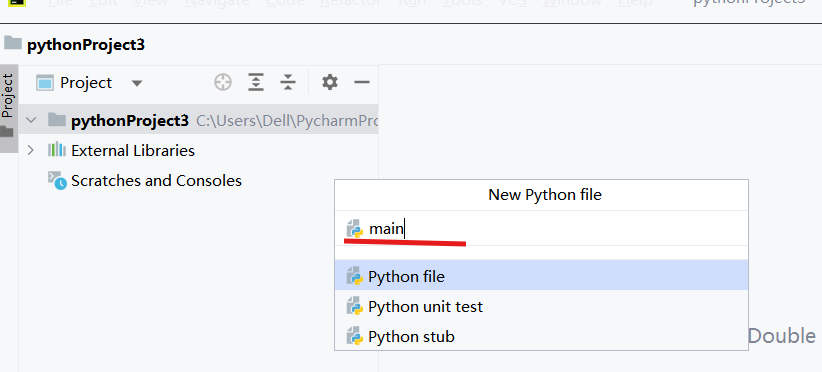Click the file name field containing main
822x372 pixels.
[x=542, y=229]
